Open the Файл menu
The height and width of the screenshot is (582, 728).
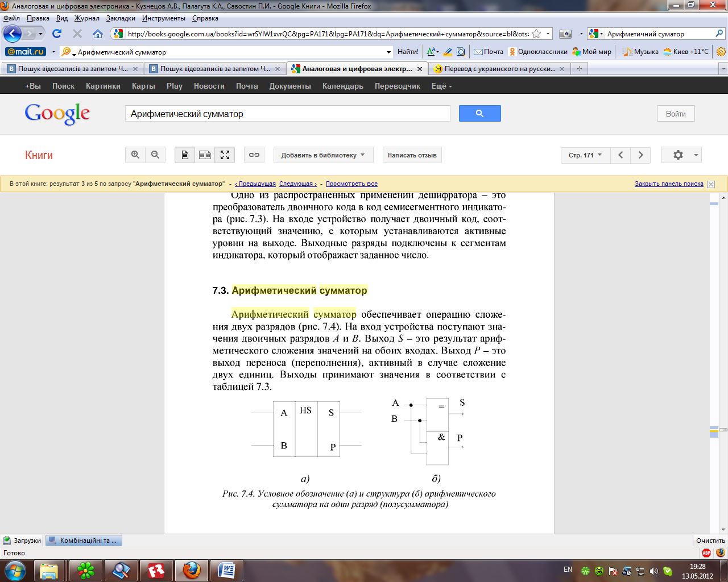pos(11,18)
